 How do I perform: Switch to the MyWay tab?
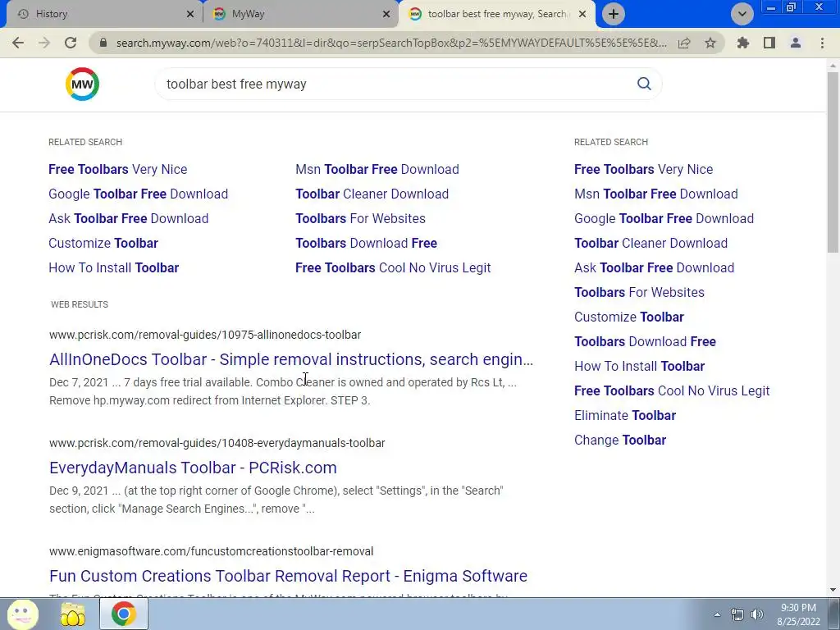pyautogui.click(x=300, y=14)
